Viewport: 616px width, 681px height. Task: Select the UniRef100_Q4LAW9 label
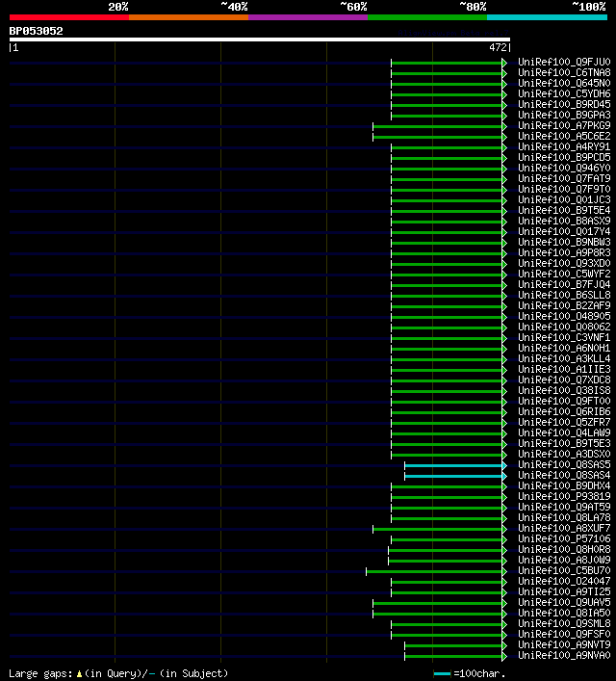pyautogui.click(x=564, y=433)
